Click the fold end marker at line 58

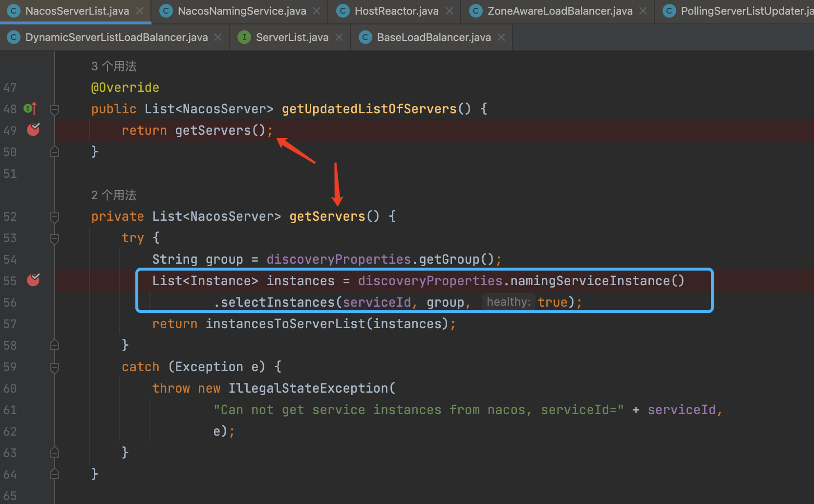tap(55, 345)
